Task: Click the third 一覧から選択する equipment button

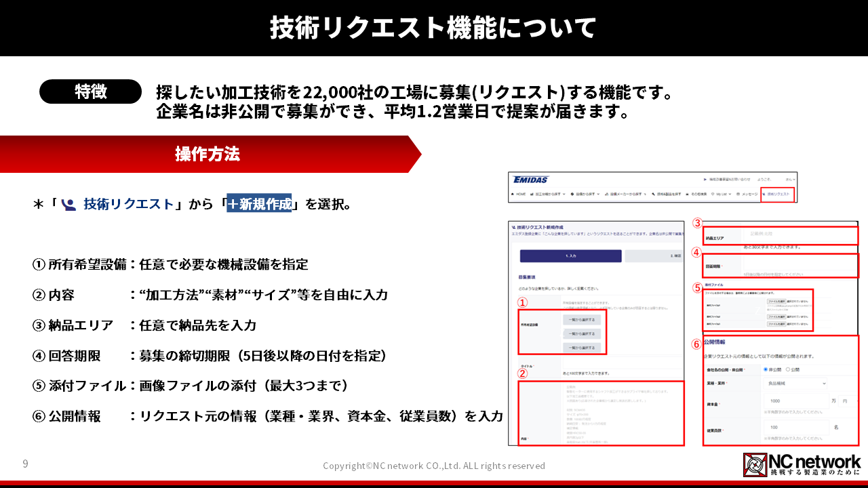Action: click(x=582, y=348)
